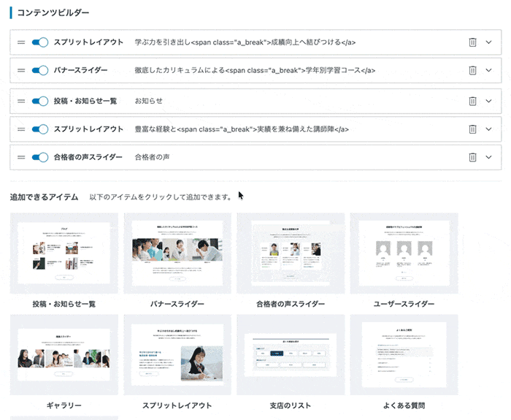Click drag handle on 投稿・お知らせ一覧 row
This screenshot has width=511, height=420.
pos(21,101)
